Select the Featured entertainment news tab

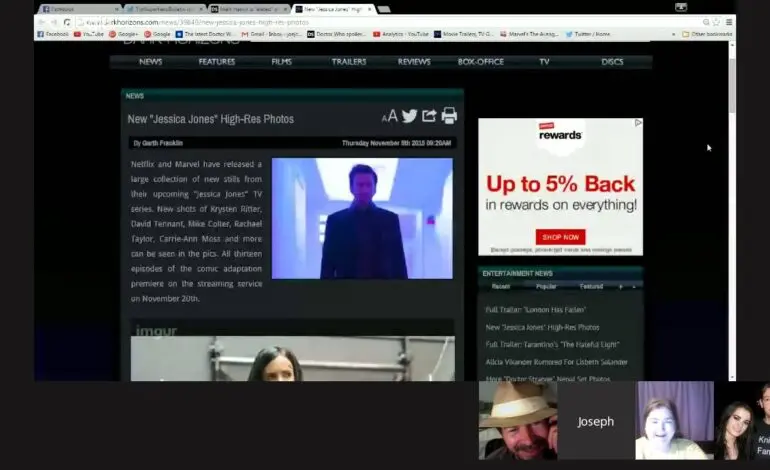point(591,286)
